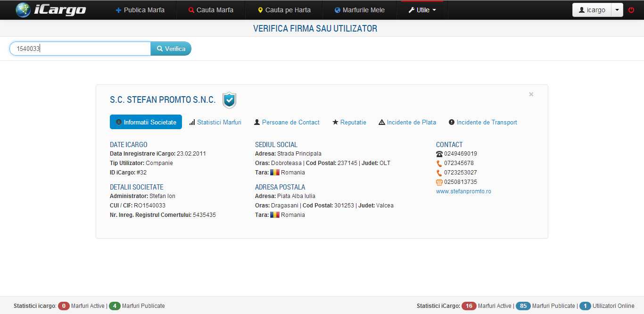Open Marfurile Mele section
This screenshot has width=644, height=314.
point(359,10)
